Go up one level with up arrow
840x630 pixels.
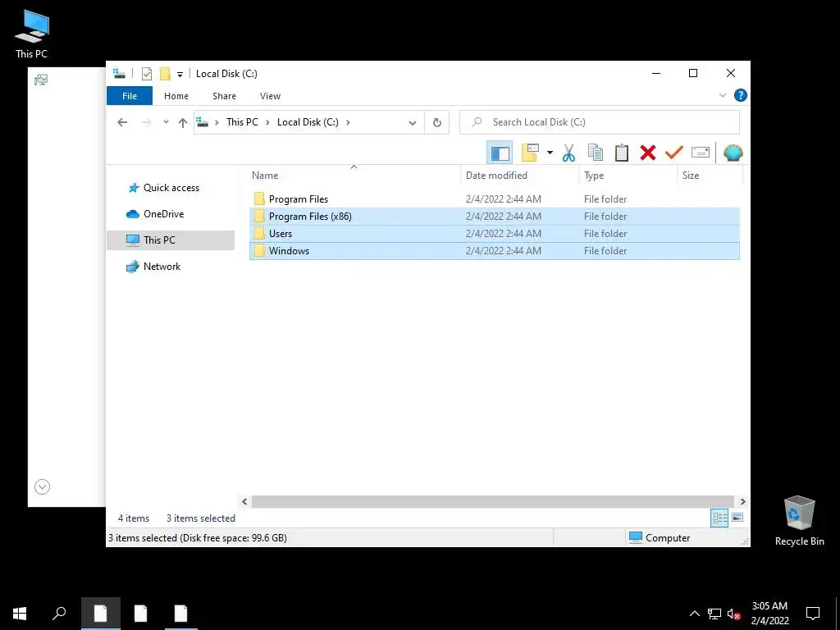click(183, 123)
